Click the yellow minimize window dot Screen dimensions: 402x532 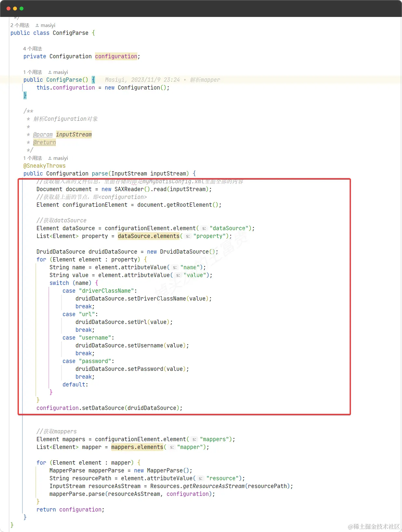click(x=15, y=8)
